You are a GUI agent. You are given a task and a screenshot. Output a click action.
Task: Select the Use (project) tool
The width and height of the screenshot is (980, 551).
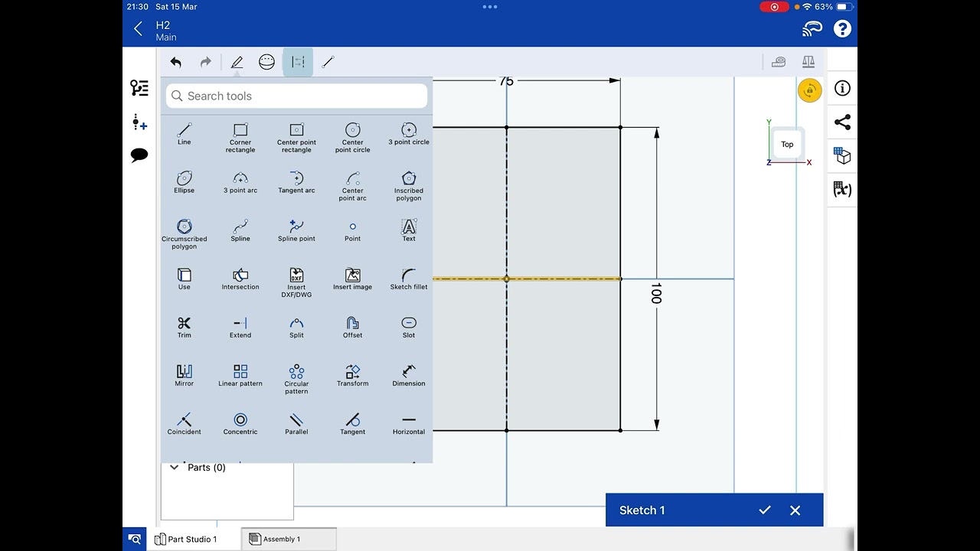click(185, 279)
